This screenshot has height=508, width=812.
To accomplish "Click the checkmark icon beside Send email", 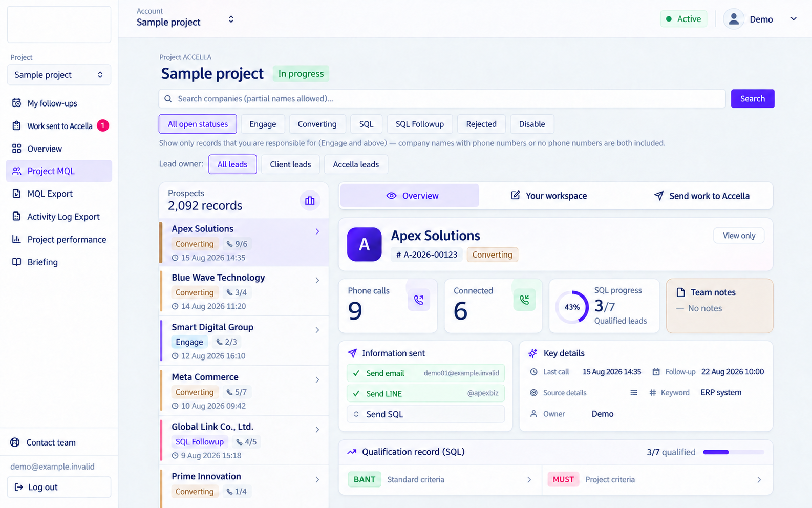I will 356,373.
